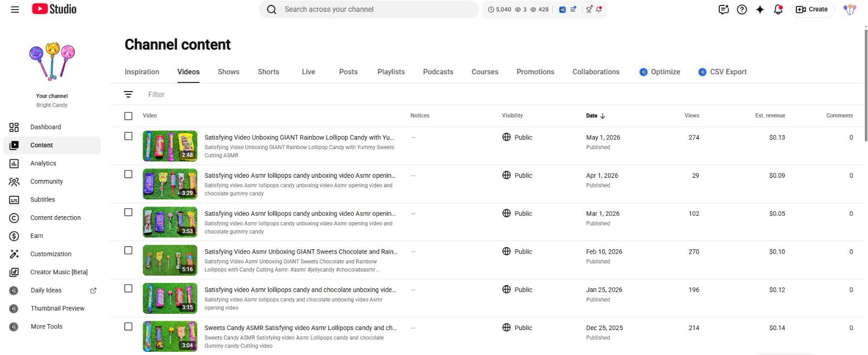The width and height of the screenshot is (868, 355).
Task: Click the search magnifier icon
Action: click(272, 9)
